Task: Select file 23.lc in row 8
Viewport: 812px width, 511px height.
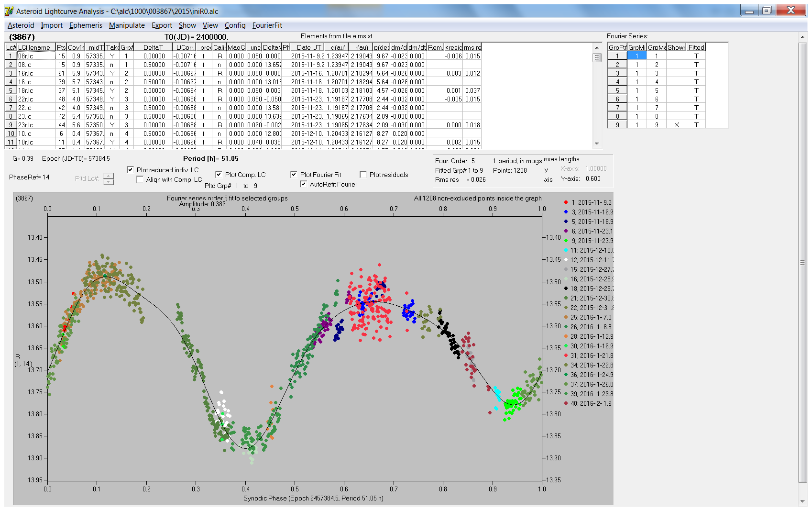Action: pos(36,116)
